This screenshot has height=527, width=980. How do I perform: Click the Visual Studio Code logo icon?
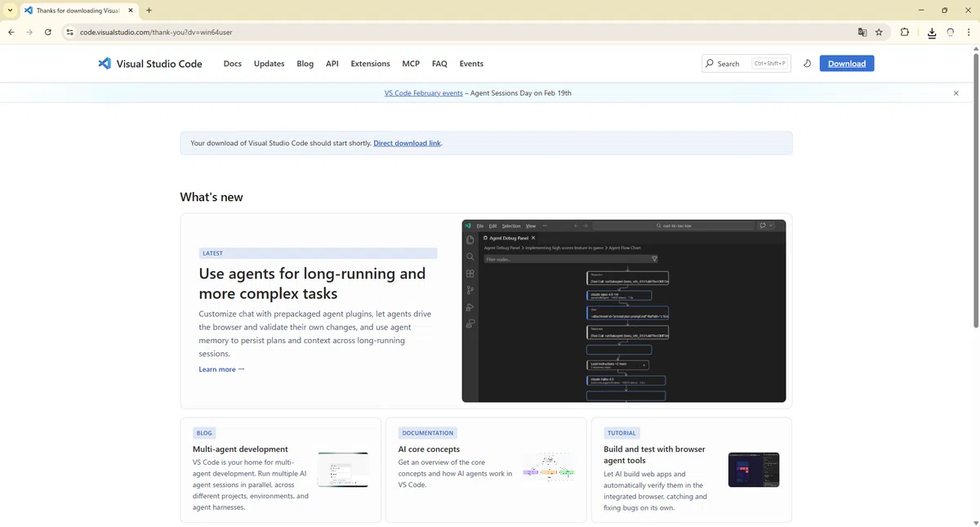pyautogui.click(x=105, y=64)
